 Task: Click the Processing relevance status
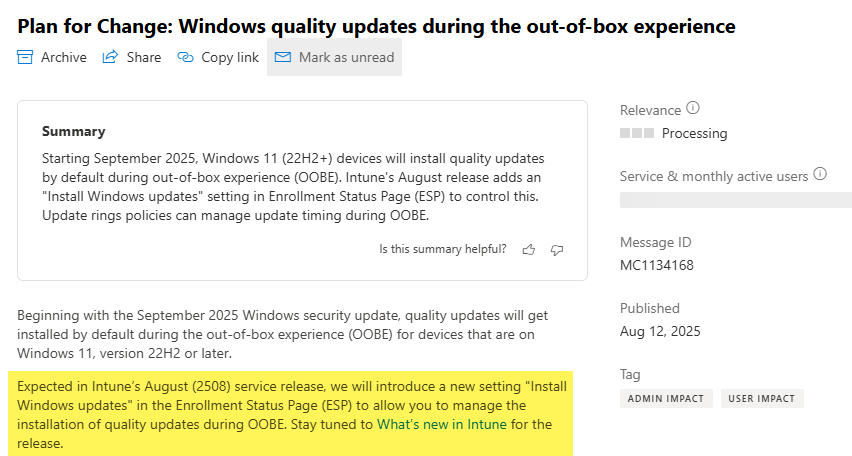coord(694,133)
